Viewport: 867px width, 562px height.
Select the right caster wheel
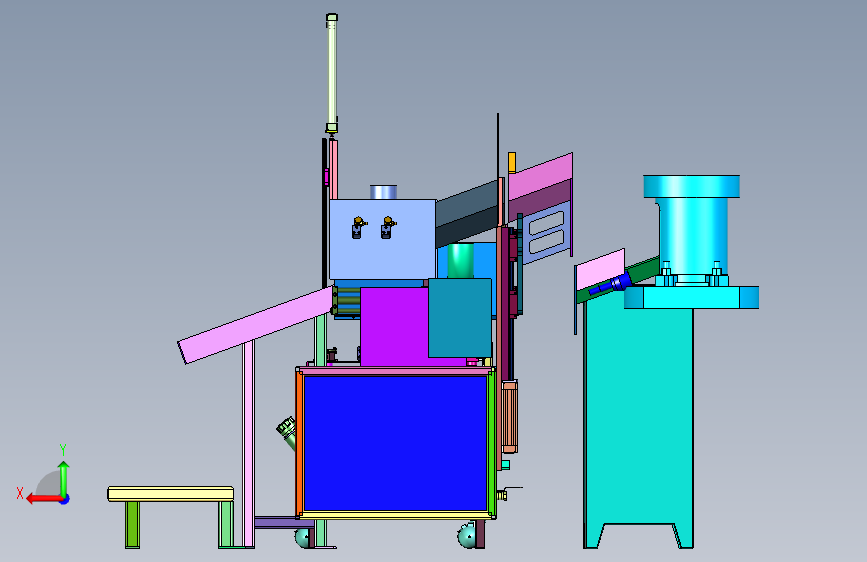[x=467, y=535]
